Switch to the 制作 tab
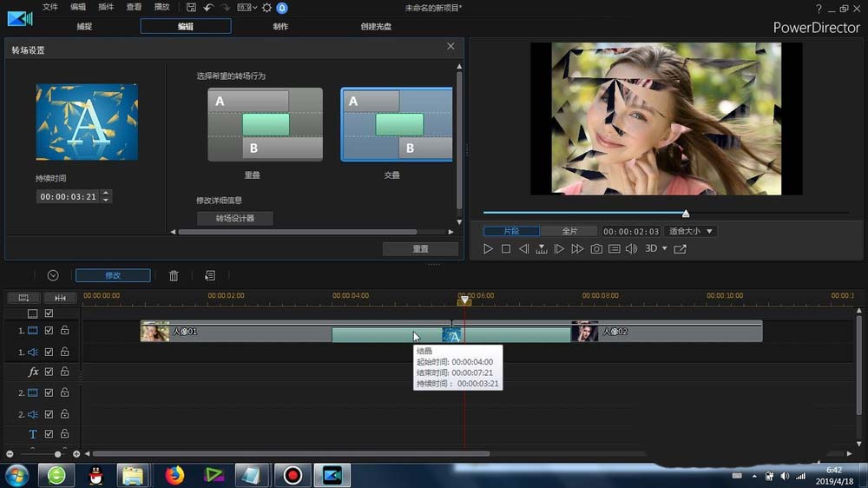Viewport: 868px width, 488px height. click(x=280, y=26)
